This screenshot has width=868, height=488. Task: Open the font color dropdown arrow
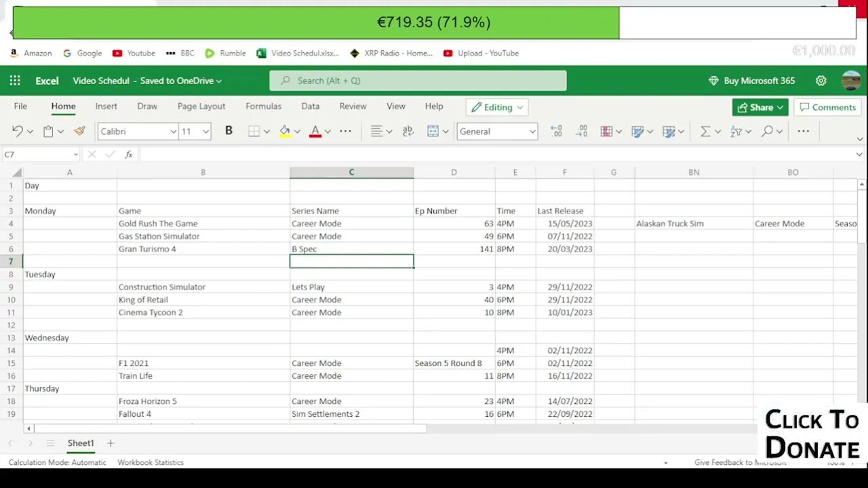[x=328, y=131]
